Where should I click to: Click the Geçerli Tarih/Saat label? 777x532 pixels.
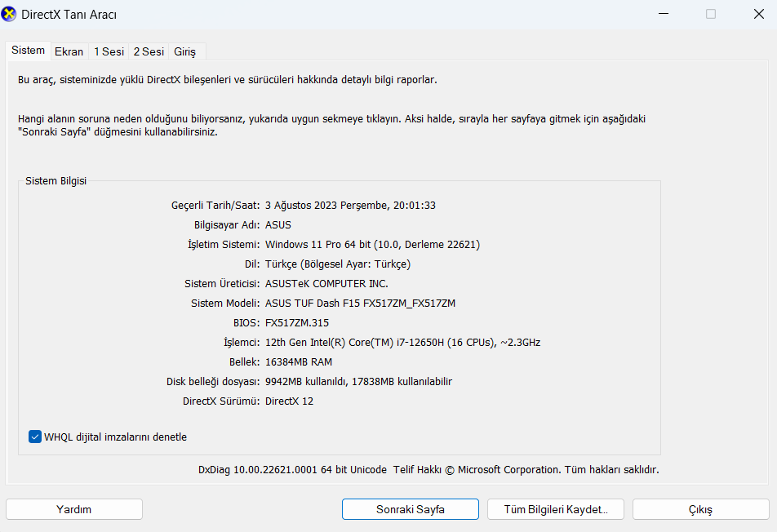point(215,205)
